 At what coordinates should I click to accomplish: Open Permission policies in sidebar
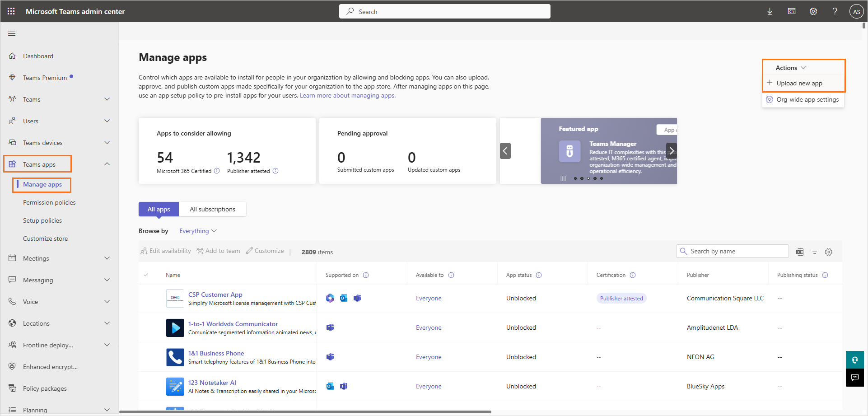pos(49,202)
